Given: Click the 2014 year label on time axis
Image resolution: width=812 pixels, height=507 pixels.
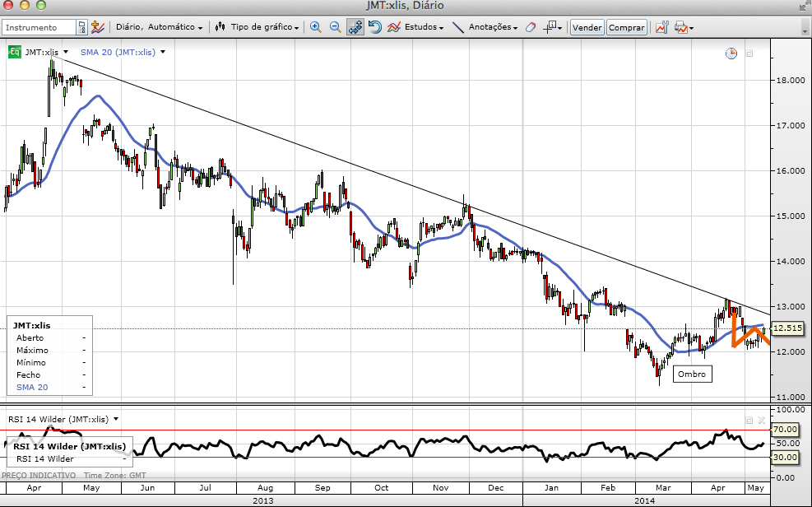Looking at the screenshot, I should coord(644,500).
